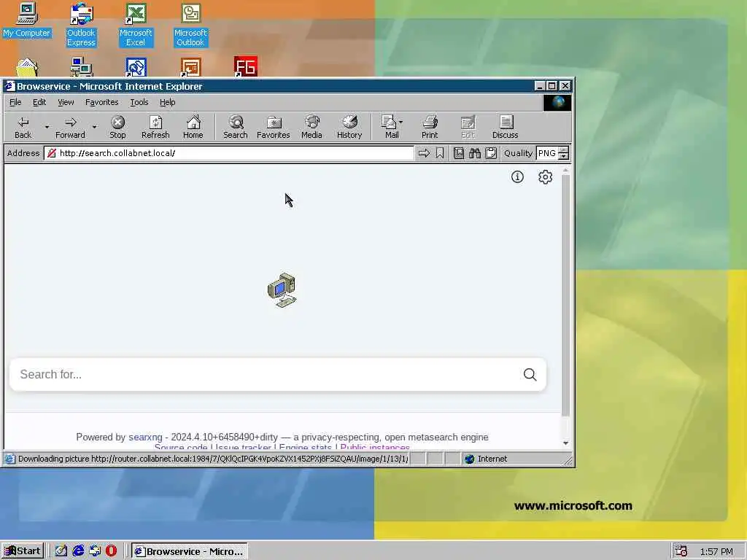This screenshot has height=560, width=747.
Task: Click the Show Desktop Quick Launch icon
Action: click(61, 551)
